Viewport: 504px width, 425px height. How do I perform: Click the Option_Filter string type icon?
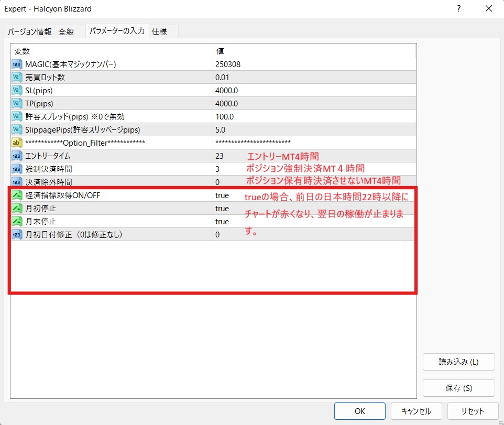point(17,143)
